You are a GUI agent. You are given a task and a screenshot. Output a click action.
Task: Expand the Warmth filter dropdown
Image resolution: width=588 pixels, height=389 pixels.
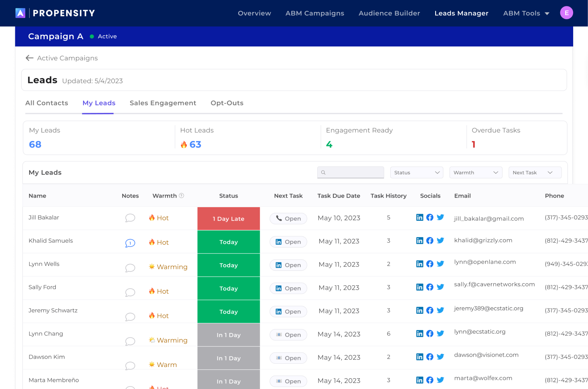pos(476,173)
